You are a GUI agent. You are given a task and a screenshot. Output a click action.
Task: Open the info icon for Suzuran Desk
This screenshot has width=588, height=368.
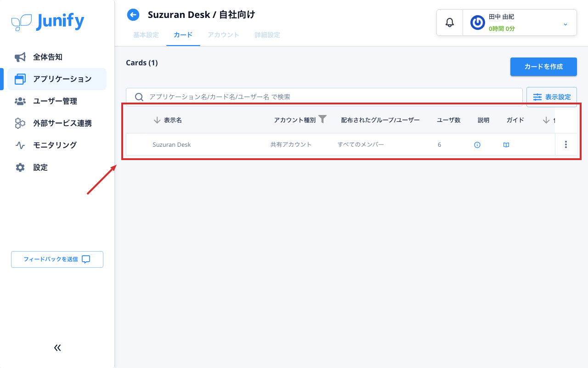coord(477,145)
